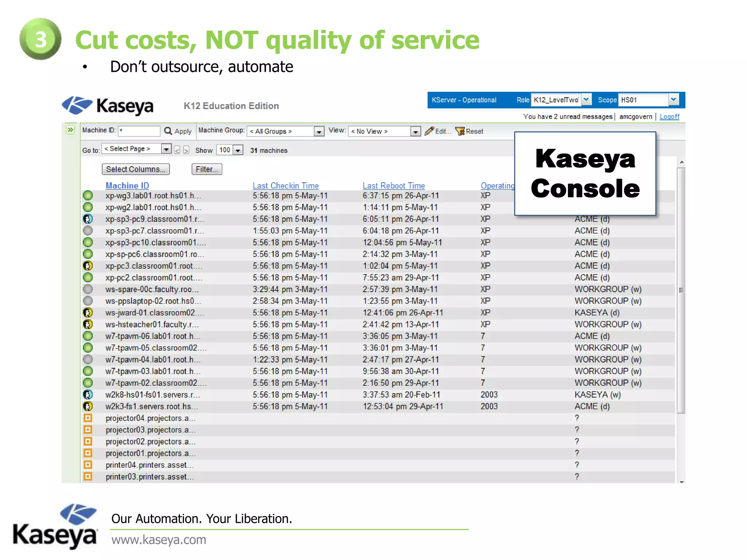747x560 pixels.
Task: Click the user status icon for ws-jward-01
Action: (x=88, y=312)
